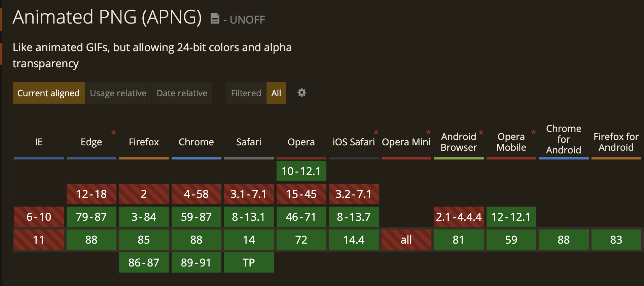Click the Chrome for Android header
Screen dimensions: 644x286
point(564,139)
